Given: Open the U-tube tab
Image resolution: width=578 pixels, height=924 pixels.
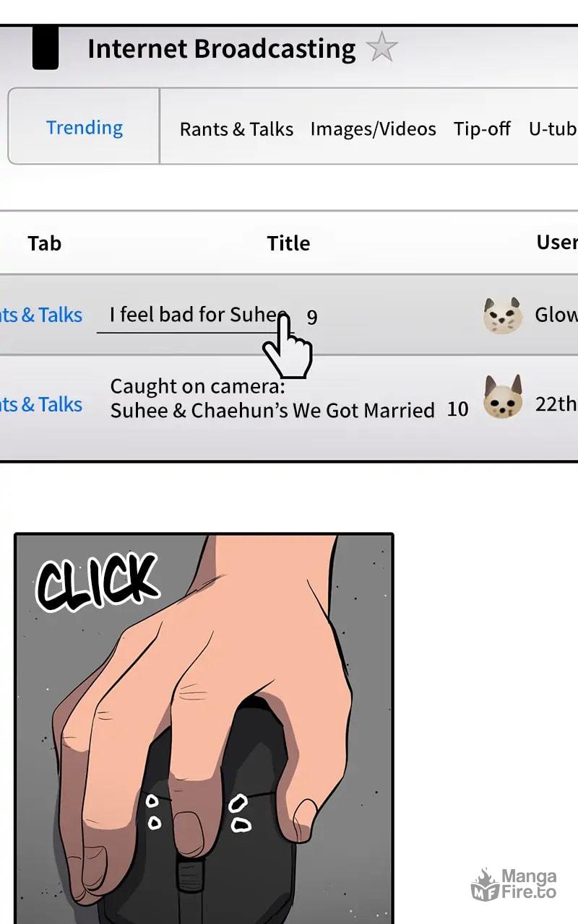Looking at the screenshot, I should coord(553,129).
